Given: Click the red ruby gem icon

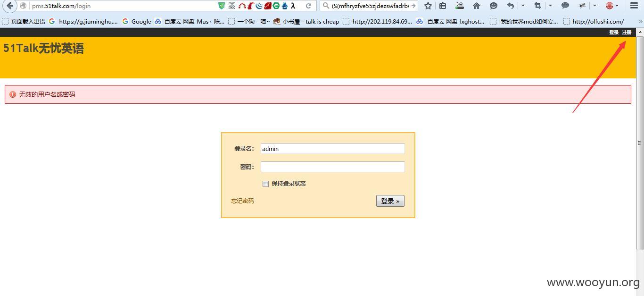Looking at the screenshot, I should tap(267, 6).
